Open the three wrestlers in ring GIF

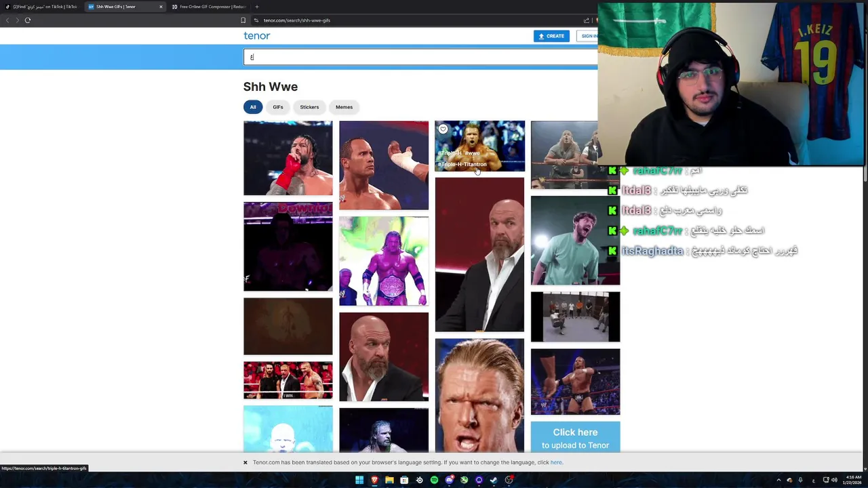coord(288,380)
